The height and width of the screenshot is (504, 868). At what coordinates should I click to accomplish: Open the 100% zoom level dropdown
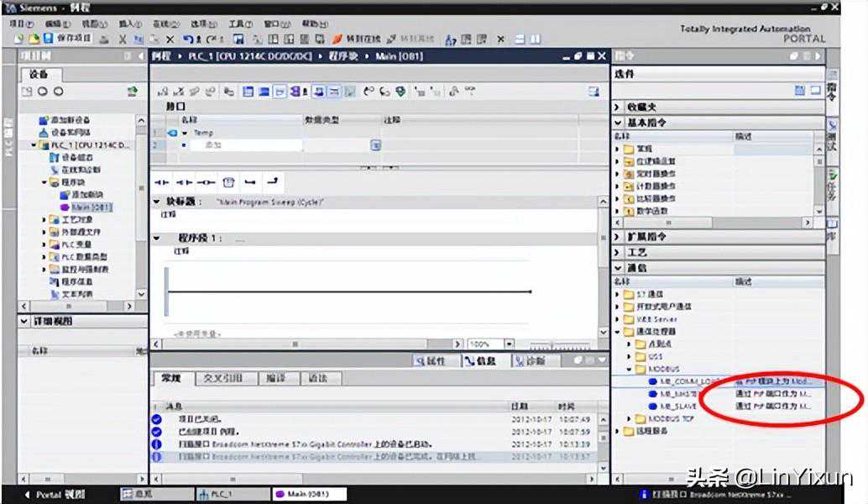point(509,344)
